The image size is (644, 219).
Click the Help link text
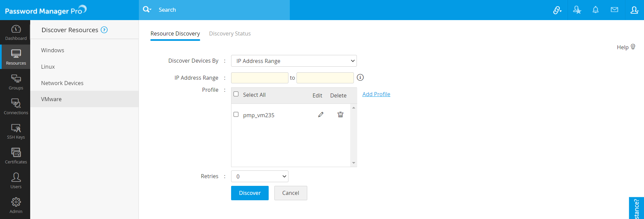pos(623,47)
